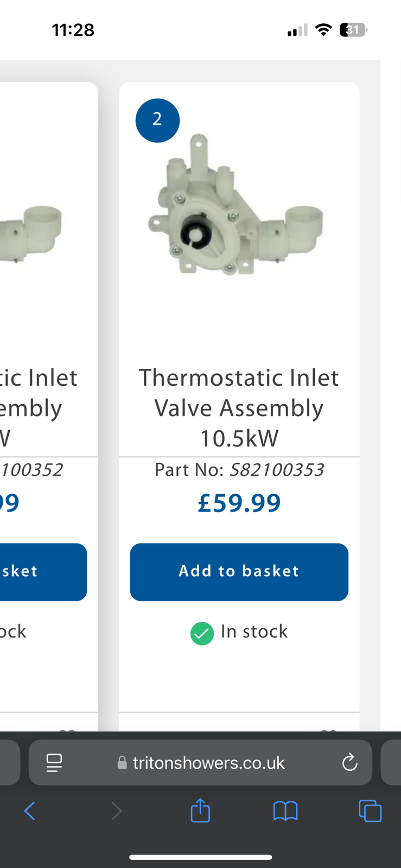This screenshot has height=868, width=401.
Task: Open the page settings icon in address bar
Action: pyautogui.click(x=54, y=763)
